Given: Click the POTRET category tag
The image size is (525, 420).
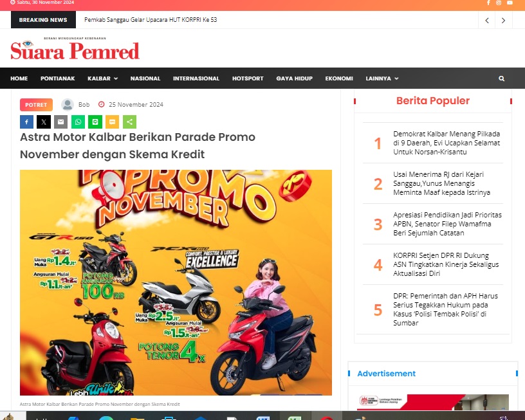Looking at the screenshot, I should tap(36, 105).
